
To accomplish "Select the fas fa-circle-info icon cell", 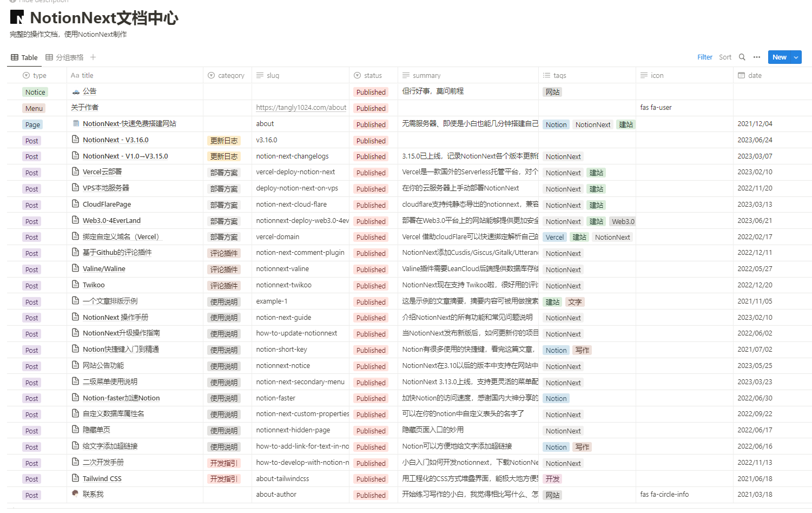I will click(684, 494).
